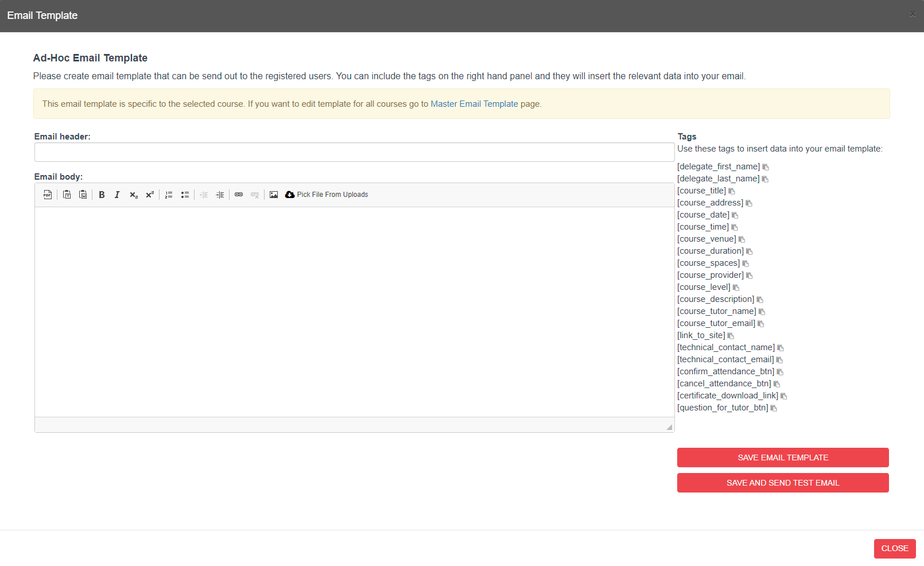Click the decrease indent icon
This screenshot has height=566, width=924.
pos(204,195)
